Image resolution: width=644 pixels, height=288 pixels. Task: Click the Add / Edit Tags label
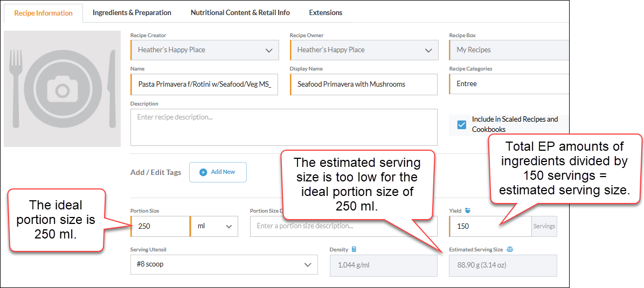pyautogui.click(x=156, y=173)
